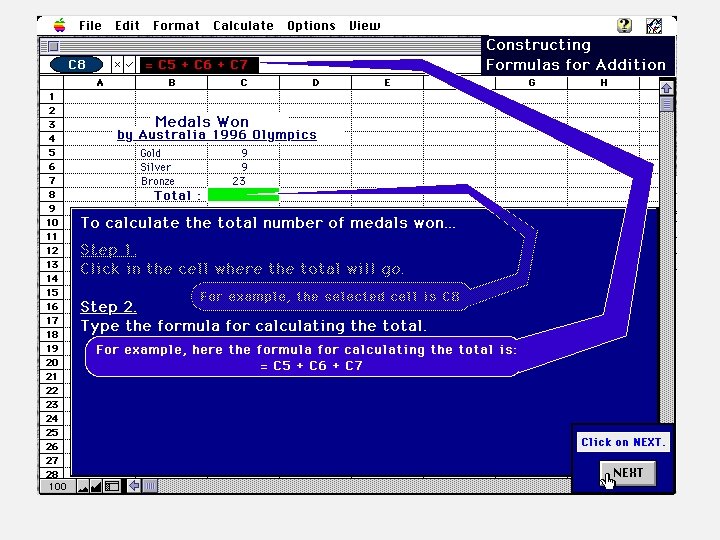Select row 8 header
The height and width of the screenshot is (540, 720).
point(52,195)
